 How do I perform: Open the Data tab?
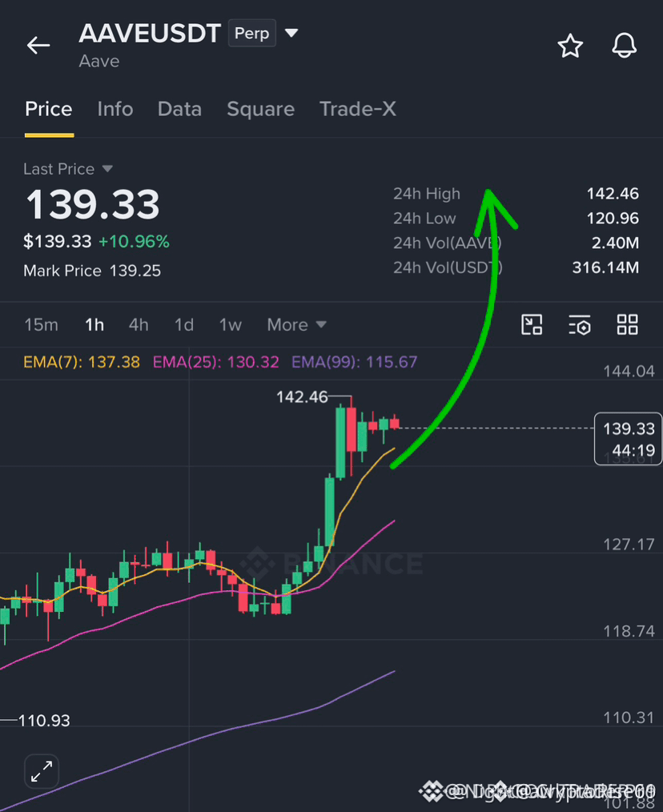179,109
